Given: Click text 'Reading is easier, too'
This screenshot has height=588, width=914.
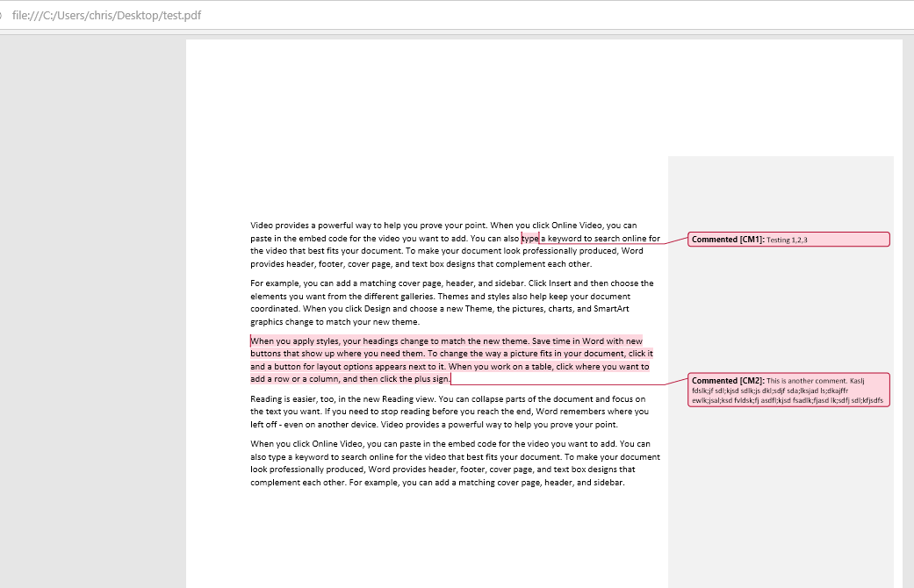Looking at the screenshot, I should click(292, 399).
